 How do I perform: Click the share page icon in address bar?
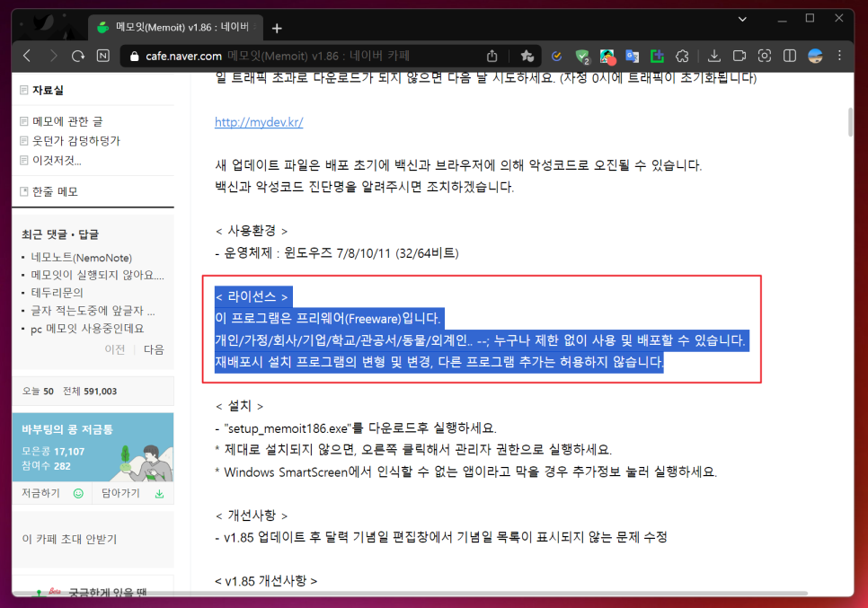tap(492, 56)
